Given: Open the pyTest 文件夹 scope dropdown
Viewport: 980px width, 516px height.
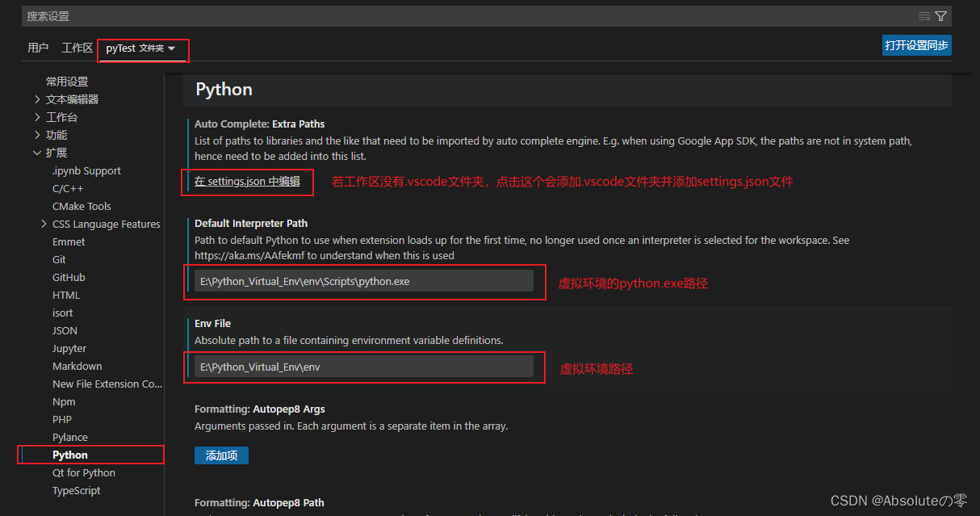Looking at the screenshot, I should point(143,49).
